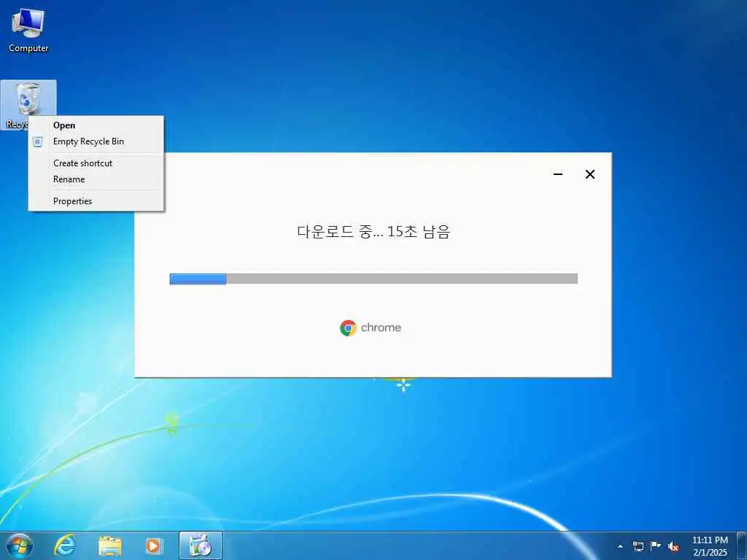The image size is (747, 560).
Task: Open the Action Center flag icon
Action: 656,546
